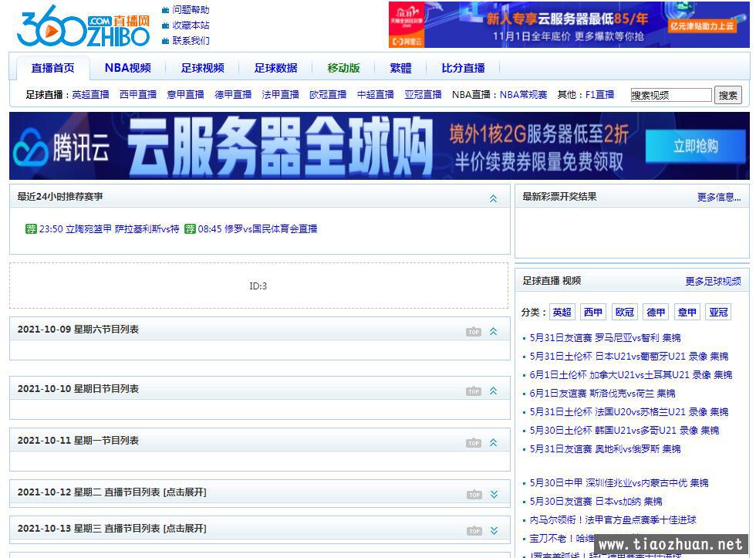Open 6月1日友谊赛 斯洛伐克vs荷兰 集锦
756x558 pixels.
(x=602, y=393)
